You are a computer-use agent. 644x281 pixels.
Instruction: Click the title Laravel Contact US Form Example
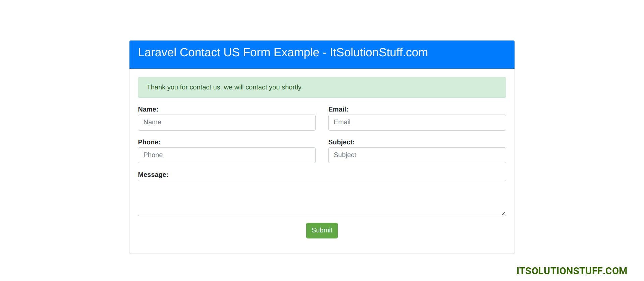(x=283, y=52)
